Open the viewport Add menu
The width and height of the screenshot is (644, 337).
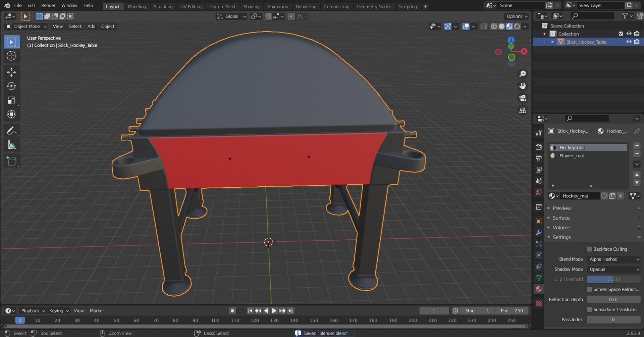point(91,26)
